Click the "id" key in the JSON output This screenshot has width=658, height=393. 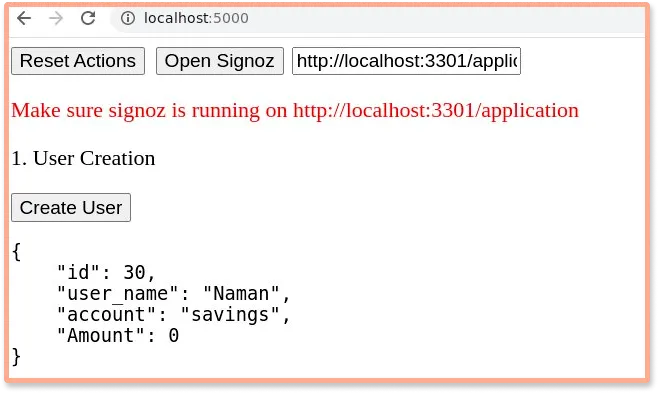tap(78, 272)
